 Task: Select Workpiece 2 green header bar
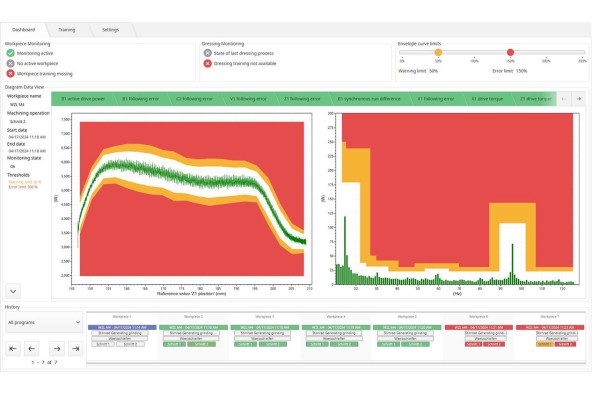193,328
